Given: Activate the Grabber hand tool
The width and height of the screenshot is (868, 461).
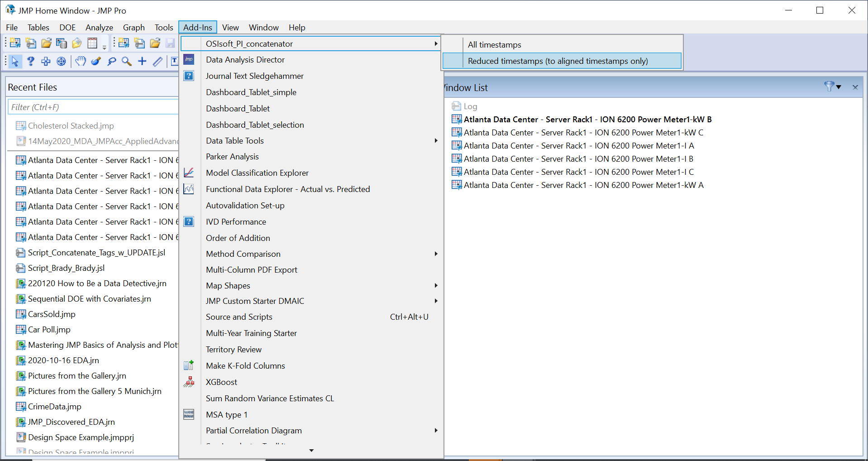Looking at the screenshot, I should pyautogui.click(x=81, y=61).
